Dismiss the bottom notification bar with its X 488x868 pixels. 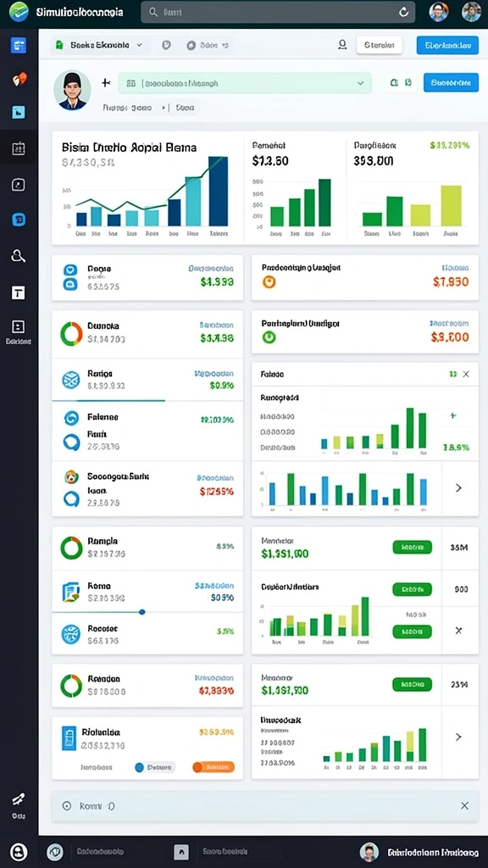click(x=465, y=805)
